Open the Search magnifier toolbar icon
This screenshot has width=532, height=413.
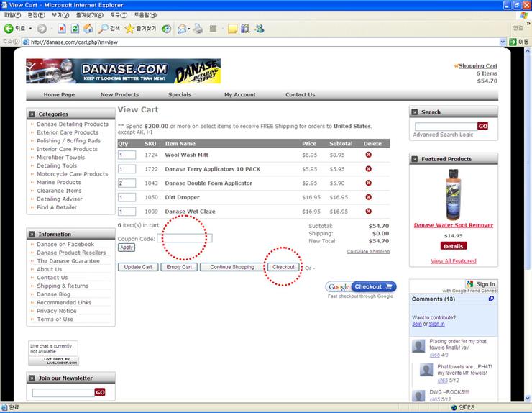tap(103, 29)
